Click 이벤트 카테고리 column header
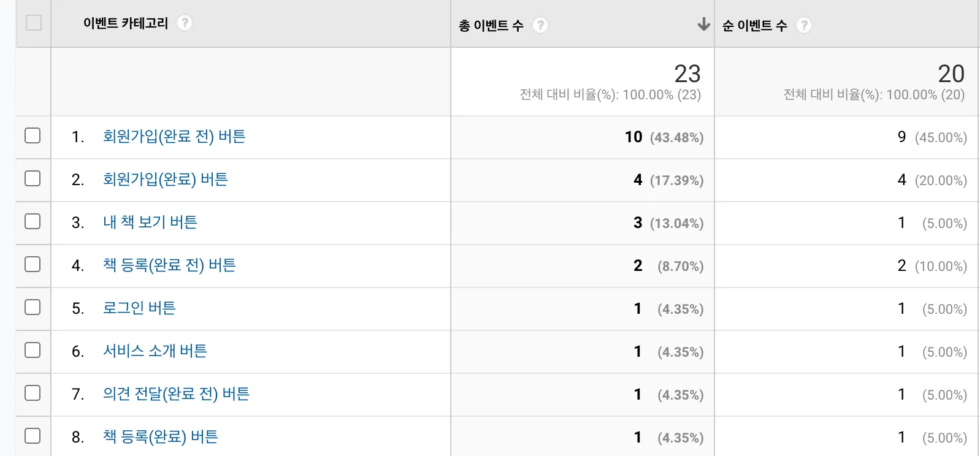This screenshot has width=980, height=456. pos(126,23)
